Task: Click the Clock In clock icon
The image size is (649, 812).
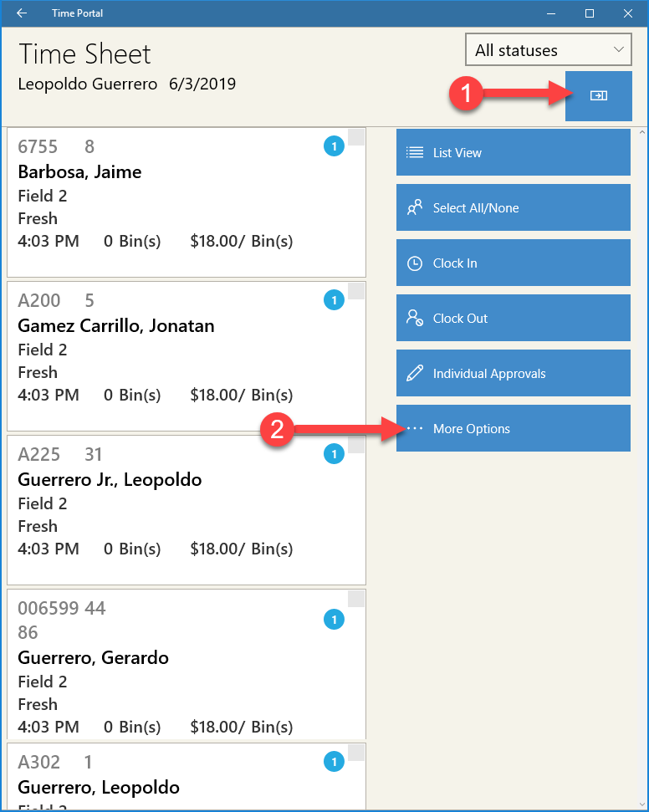Action: (414, 263)
